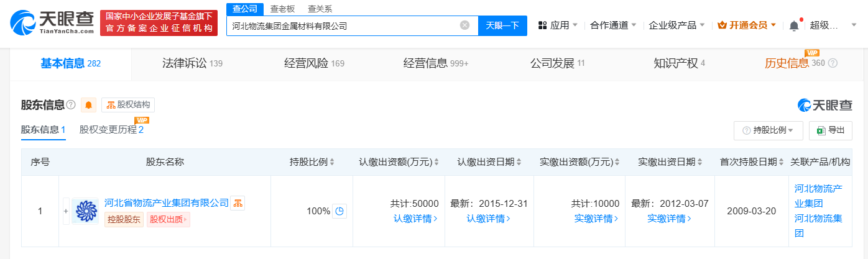
Task: Open the 应用 apps dropdown
Action: coord(558,25)
